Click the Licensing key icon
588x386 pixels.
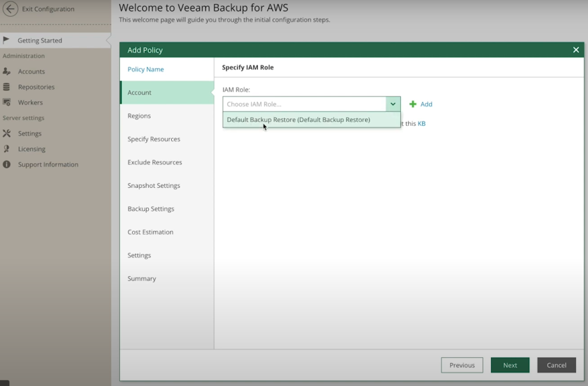click(8, 148)
